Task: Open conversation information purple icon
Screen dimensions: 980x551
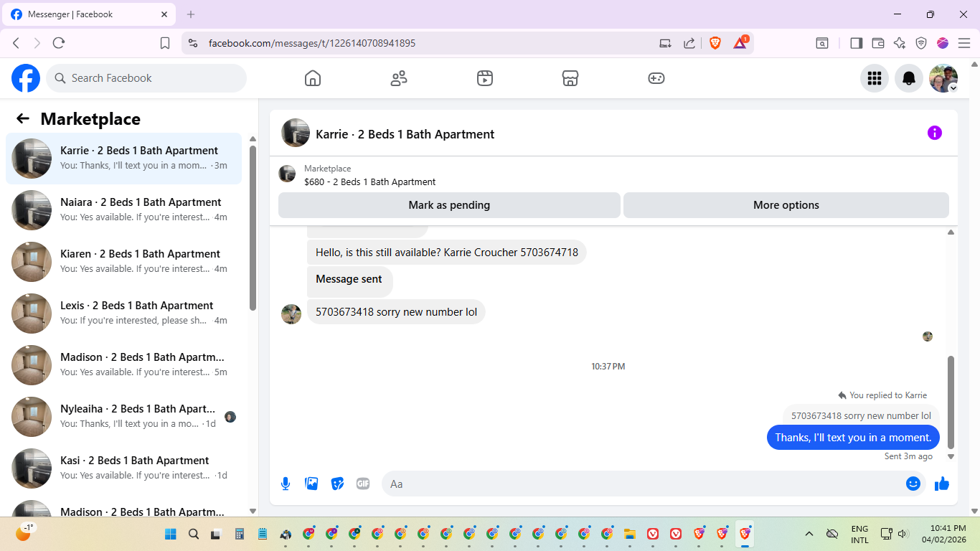Action: 935,133
